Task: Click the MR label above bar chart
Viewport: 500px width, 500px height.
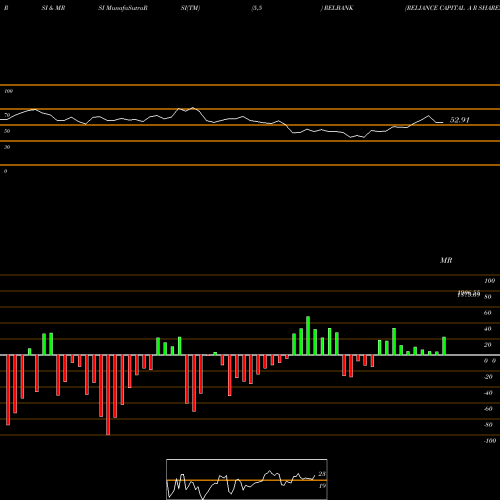Action: [446, 260]
